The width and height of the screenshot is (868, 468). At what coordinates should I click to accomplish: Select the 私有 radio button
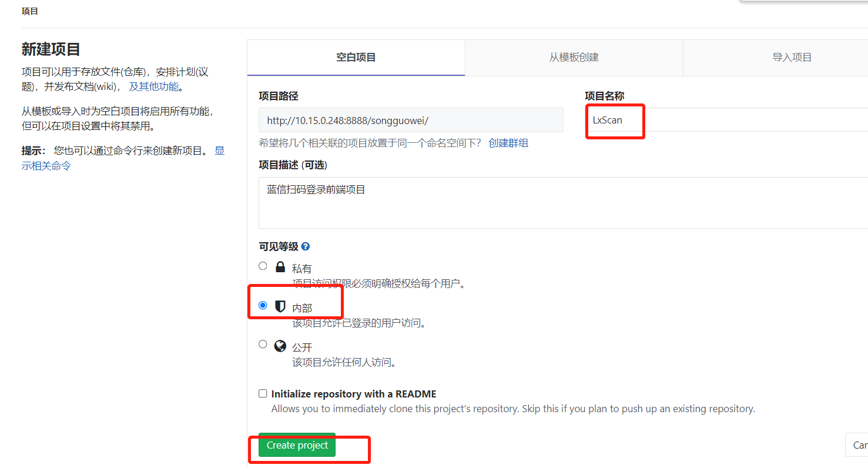click(x=263, y=266)
